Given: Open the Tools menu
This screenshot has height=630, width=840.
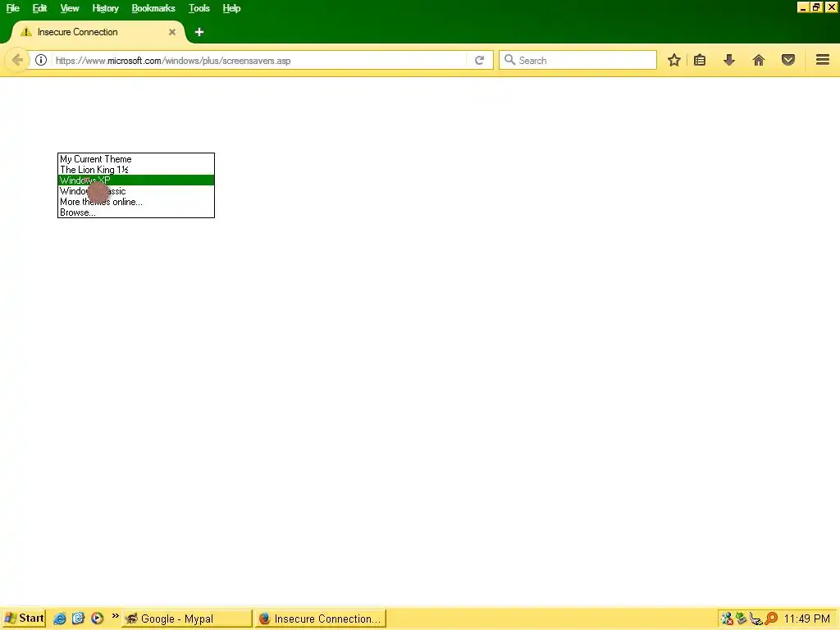Looking at the screenshot, I should 199,8.
